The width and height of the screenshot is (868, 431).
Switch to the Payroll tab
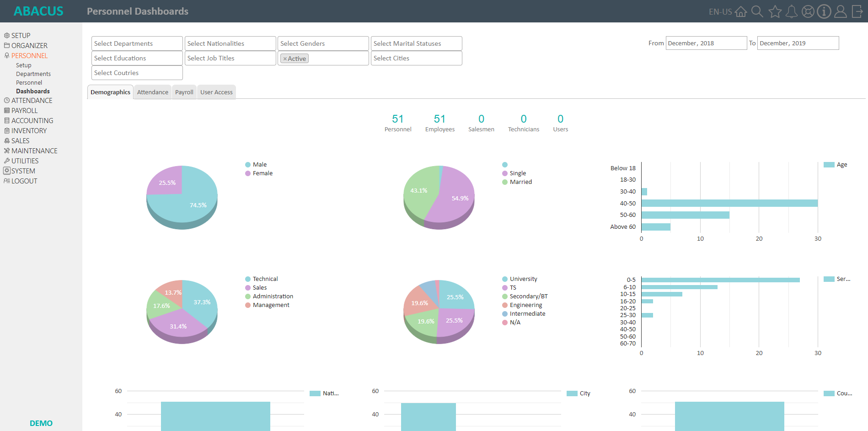tap(184, 92)
